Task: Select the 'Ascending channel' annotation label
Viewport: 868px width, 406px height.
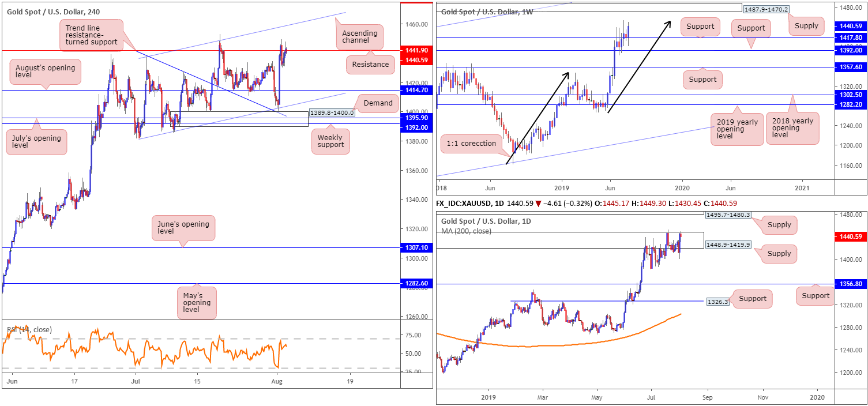Action: (x=360, y=37)
